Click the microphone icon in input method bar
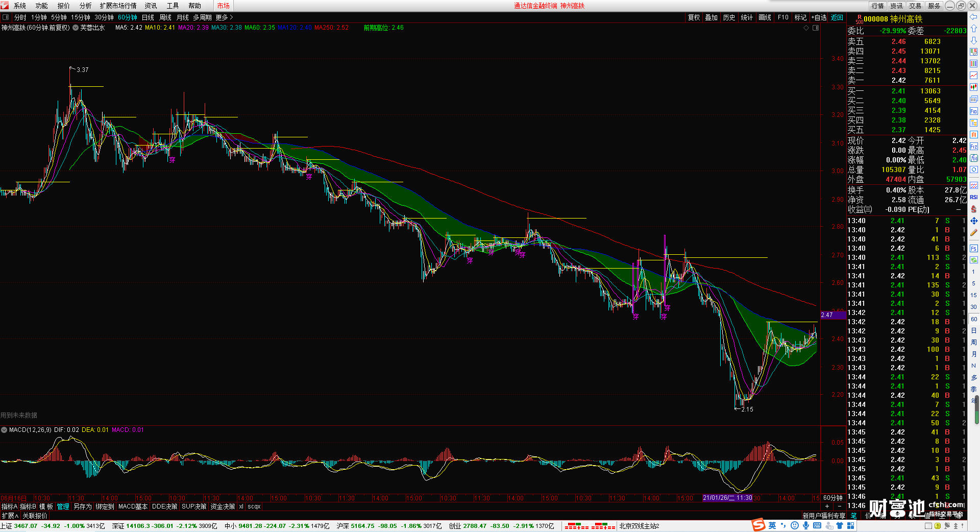 pos(806,525)
